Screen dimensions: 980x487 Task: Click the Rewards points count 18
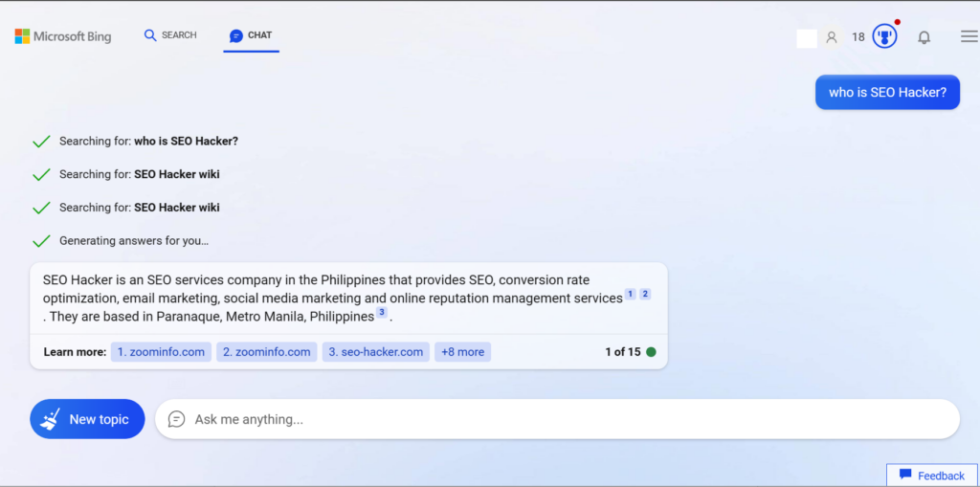pos(857,37)
